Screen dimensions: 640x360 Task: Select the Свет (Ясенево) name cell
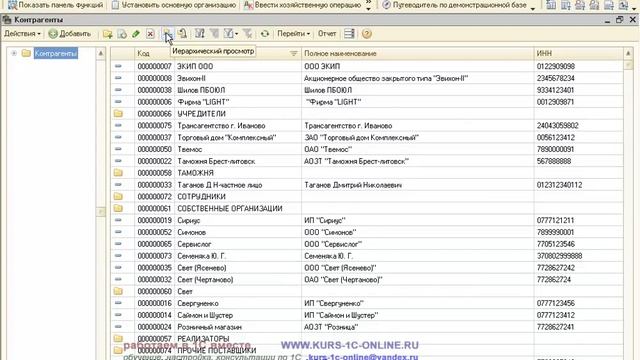click(x=238, y=267)
